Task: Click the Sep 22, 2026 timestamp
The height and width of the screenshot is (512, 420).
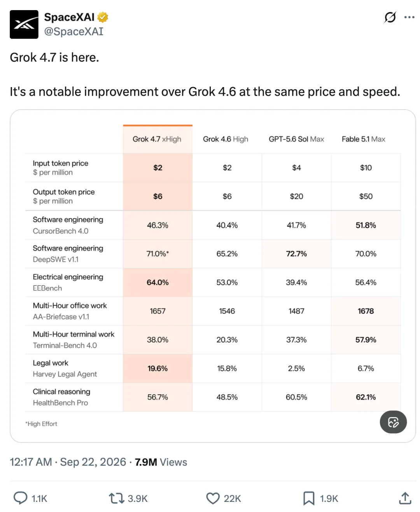Action: (93, 462)
